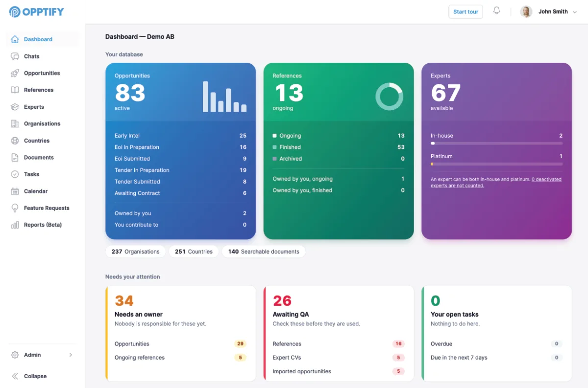
Task: Click the Opptify logo icon
Action: 15,12
